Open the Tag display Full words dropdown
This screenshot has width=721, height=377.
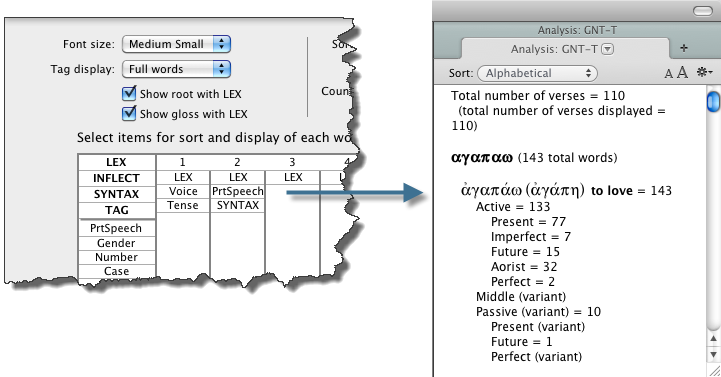click(x=176, y=69)
